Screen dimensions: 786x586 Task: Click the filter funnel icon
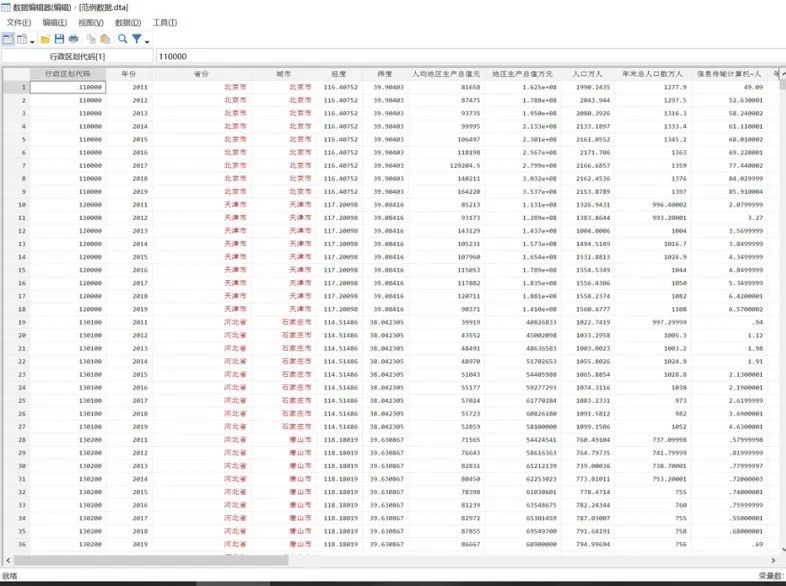pos(137,39)
